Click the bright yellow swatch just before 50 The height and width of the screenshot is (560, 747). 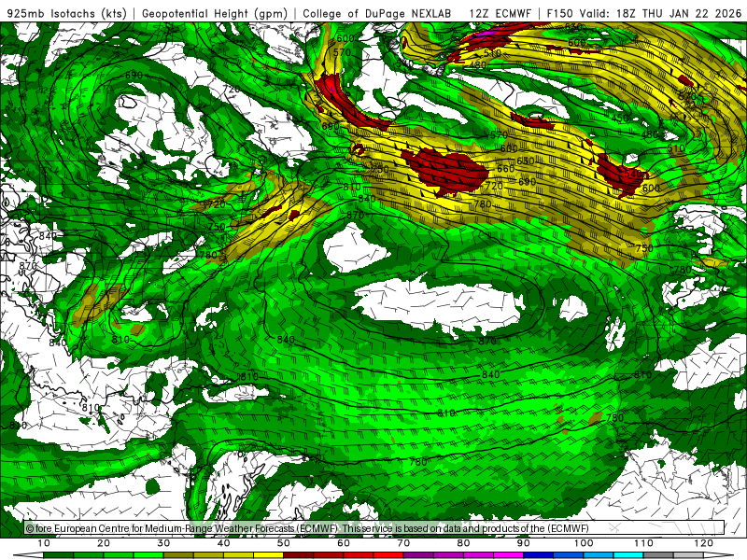[x=268, y=555]
